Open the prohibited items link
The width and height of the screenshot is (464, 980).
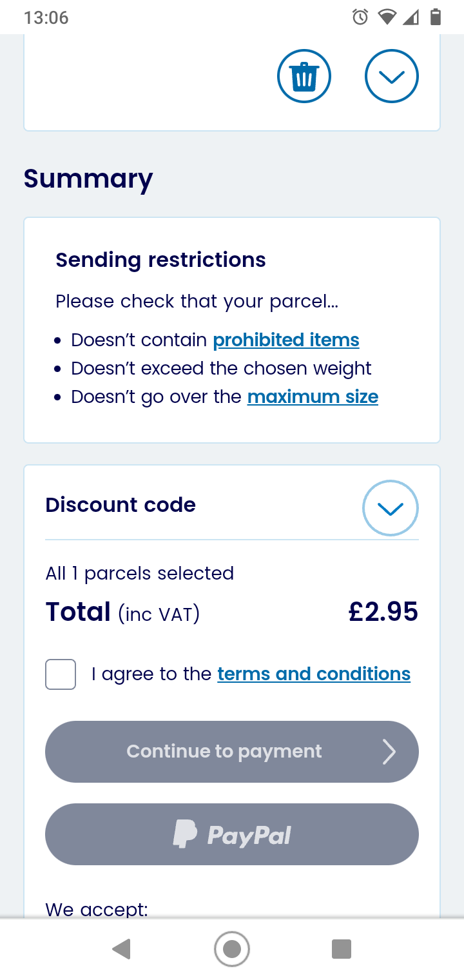point(286,340)
